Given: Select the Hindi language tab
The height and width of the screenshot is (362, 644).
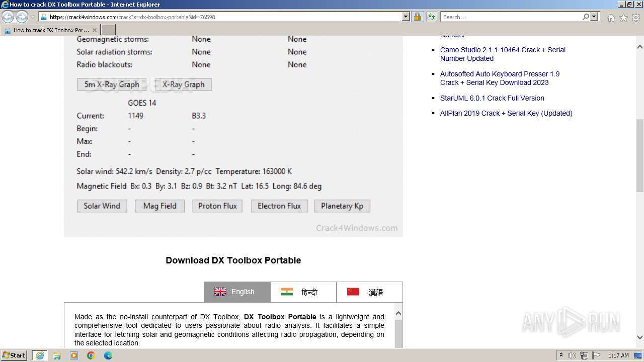Looking at the screenshot, I should (x=303, y=292).
